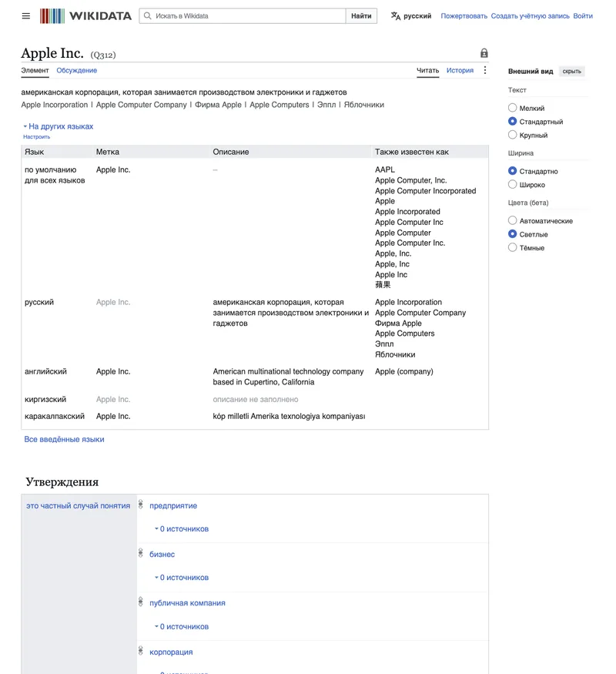This screenshot has height=674, width=616.
Task: Click the Apple (company) English alias
Action: coord(403,371)
